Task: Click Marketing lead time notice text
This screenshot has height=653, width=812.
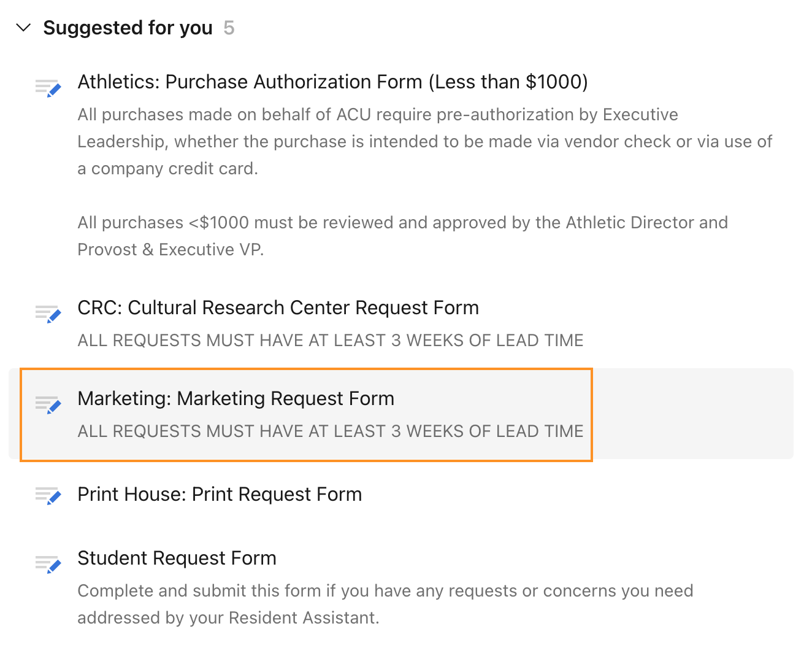Action: coord(330,431)
